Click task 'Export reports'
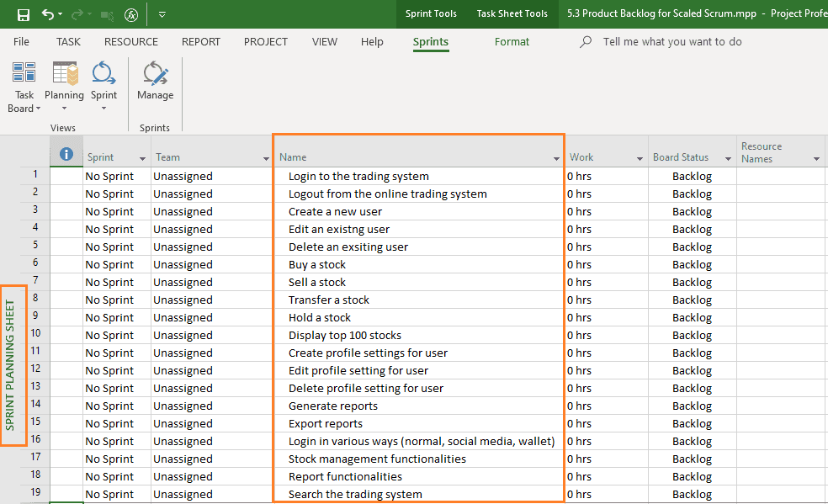Image resolution: width=828 pixels, height=504 pixels. pos(326,424)
